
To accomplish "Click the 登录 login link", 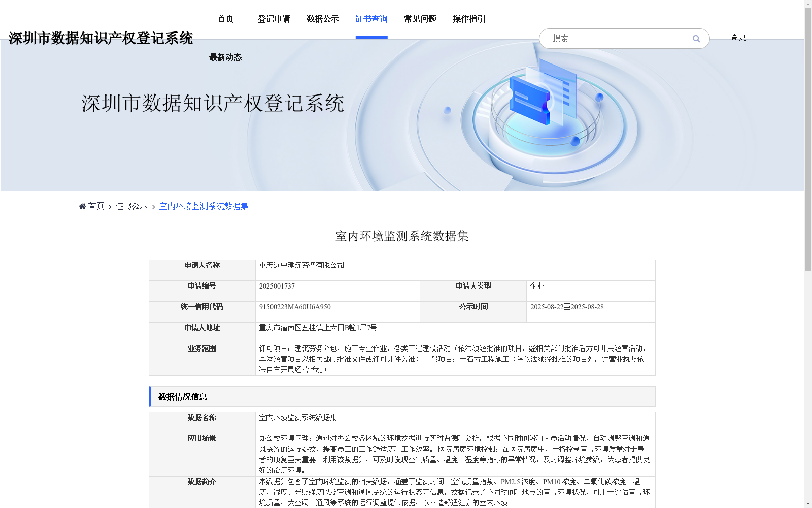I will [738, 39].
